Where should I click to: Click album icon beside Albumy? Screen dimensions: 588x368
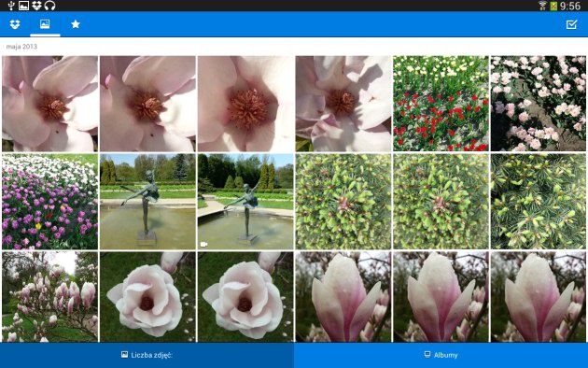point(427,355)
